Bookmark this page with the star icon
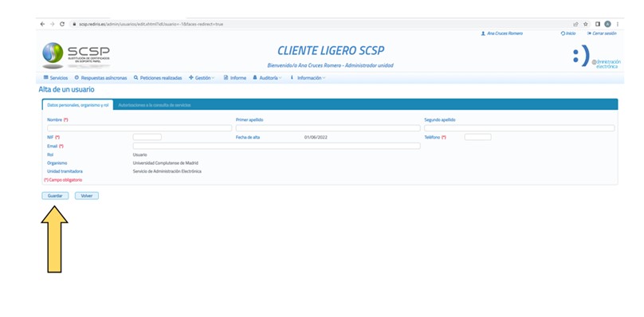The height and width of the screenshot is (317, 644). click(586, 24)
